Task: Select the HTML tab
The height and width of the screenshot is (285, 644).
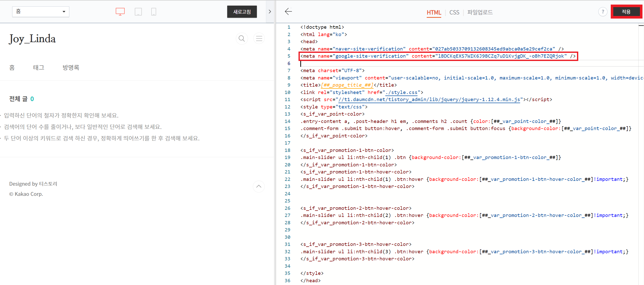Action: pos(434,12)
